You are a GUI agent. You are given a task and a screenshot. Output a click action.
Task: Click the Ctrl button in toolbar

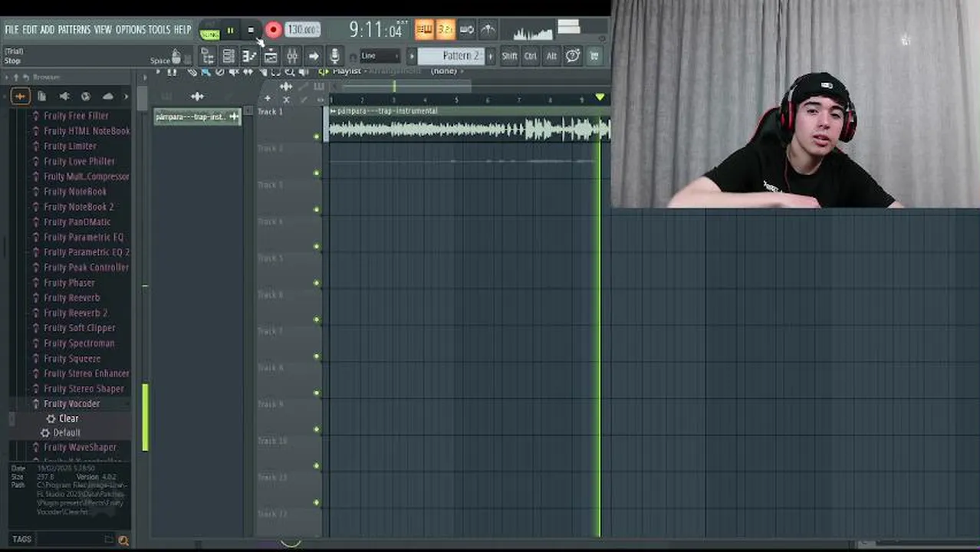[531, 56]
